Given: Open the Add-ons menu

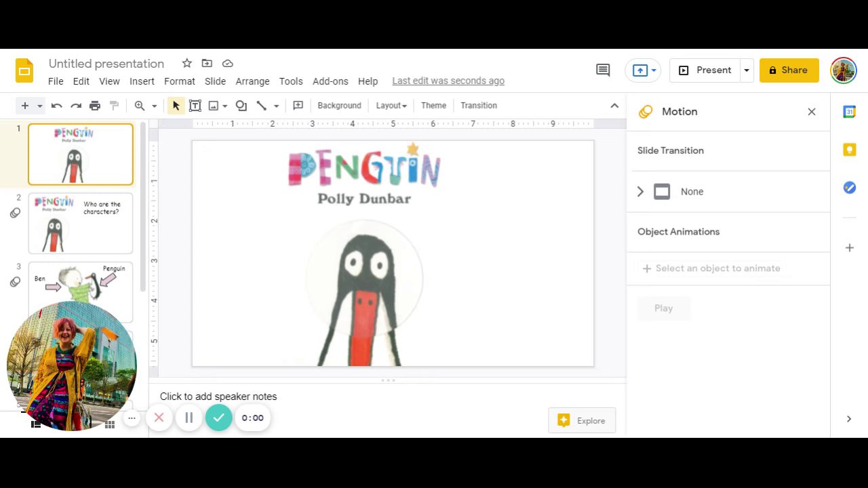Looking at the screenshot, I should [x=330, y=81].
